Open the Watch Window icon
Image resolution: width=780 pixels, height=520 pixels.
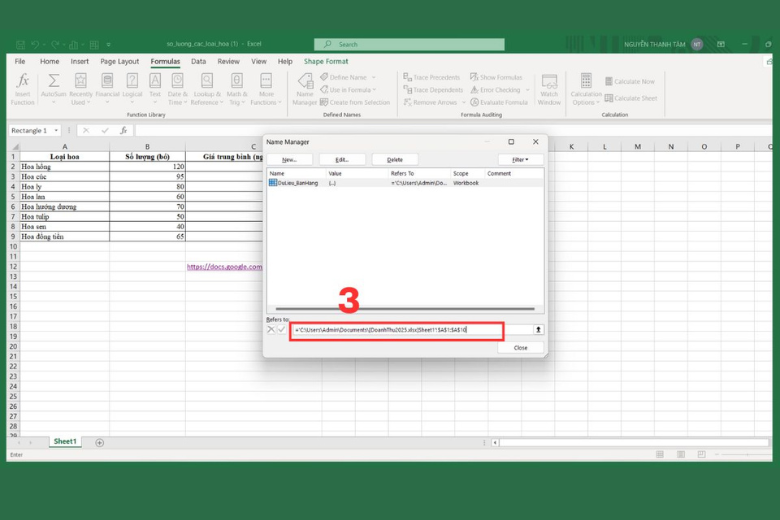coord(549,86)
